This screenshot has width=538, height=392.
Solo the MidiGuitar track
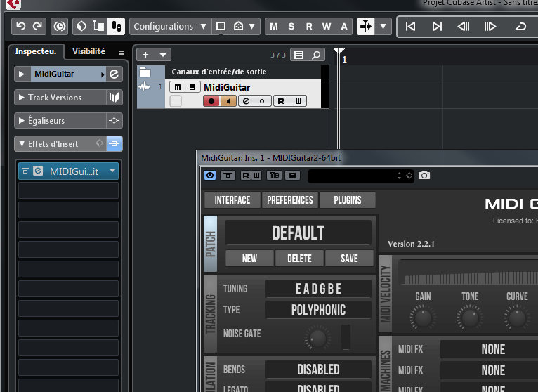[192, 87]
